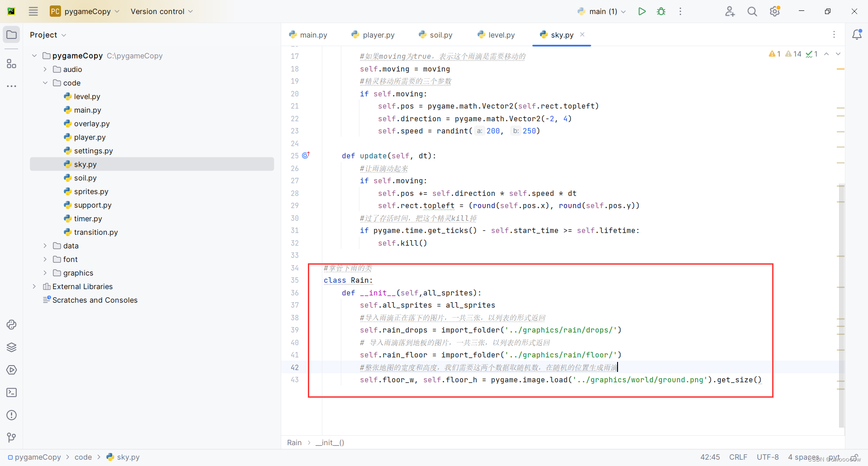
Task: Click Rain in the editor breadcrumb
Action: pos(294,442)
